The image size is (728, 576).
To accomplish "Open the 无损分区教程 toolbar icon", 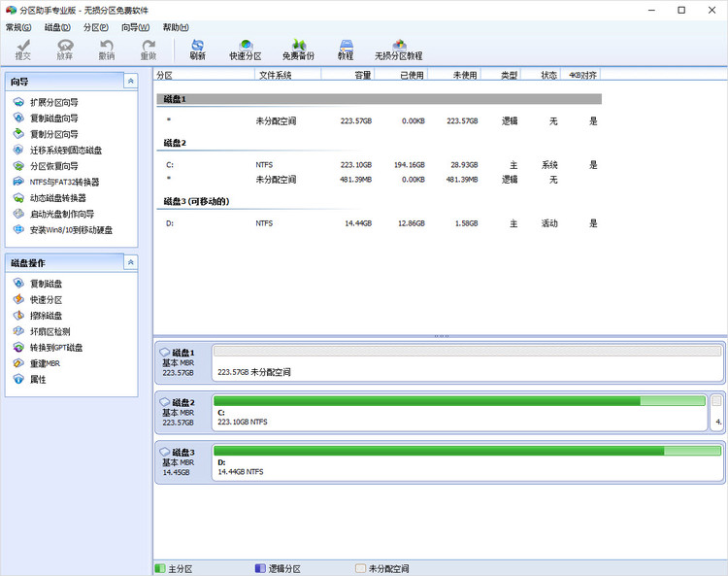I will 398,50.
